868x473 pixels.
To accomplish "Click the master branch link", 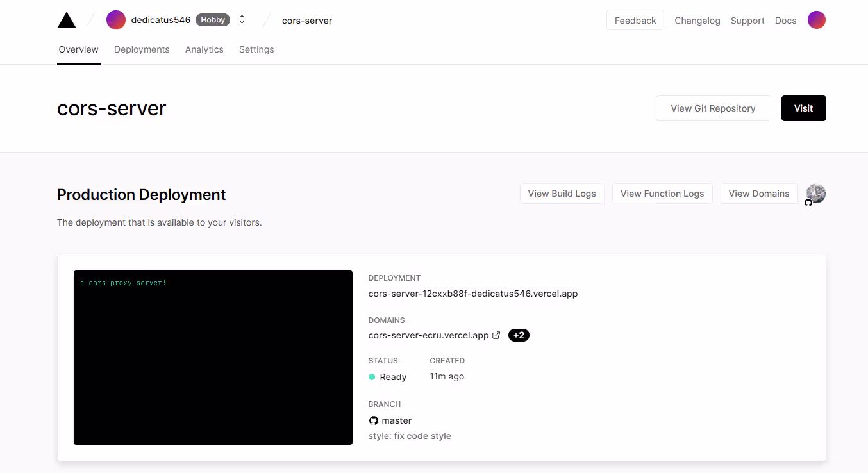I will tap(397, 420).
